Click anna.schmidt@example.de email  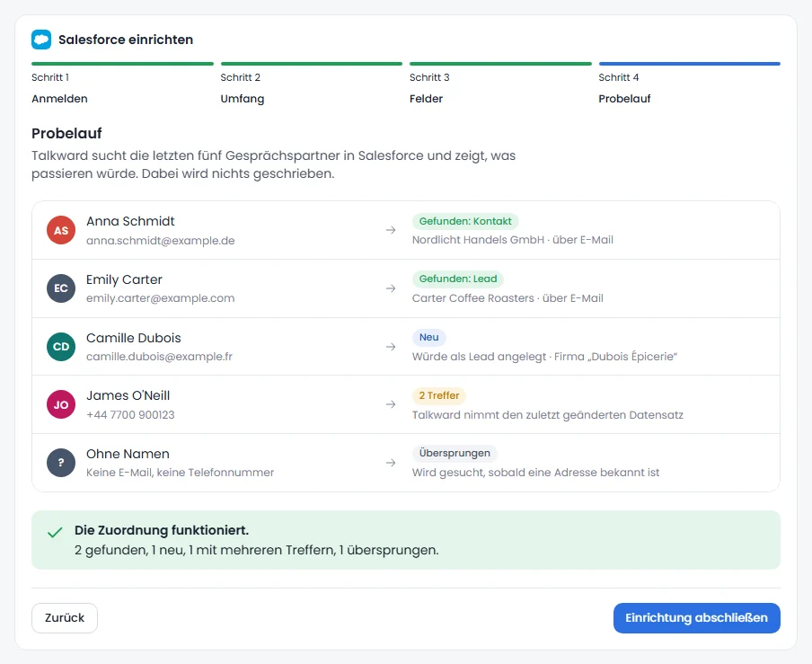coord(161,241)
